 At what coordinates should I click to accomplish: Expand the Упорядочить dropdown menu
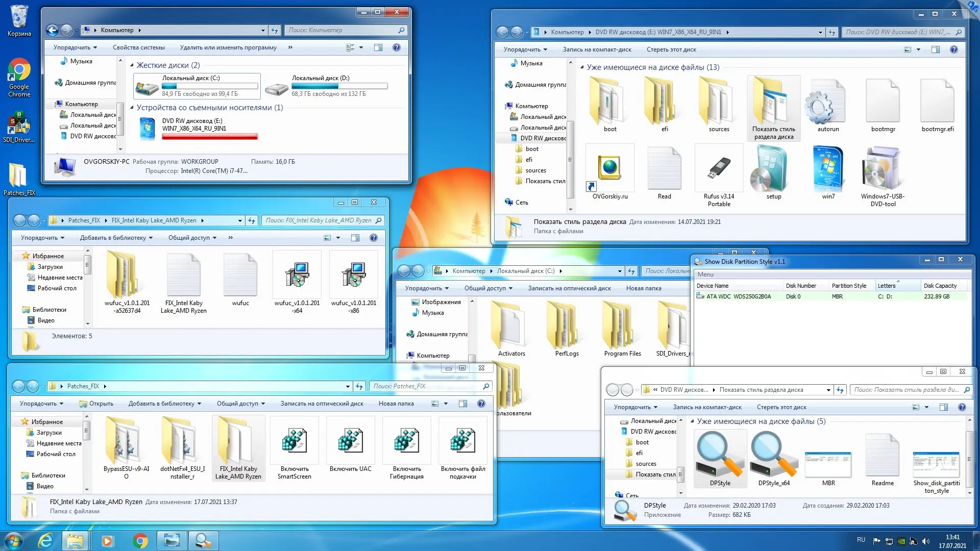(76, 47)
